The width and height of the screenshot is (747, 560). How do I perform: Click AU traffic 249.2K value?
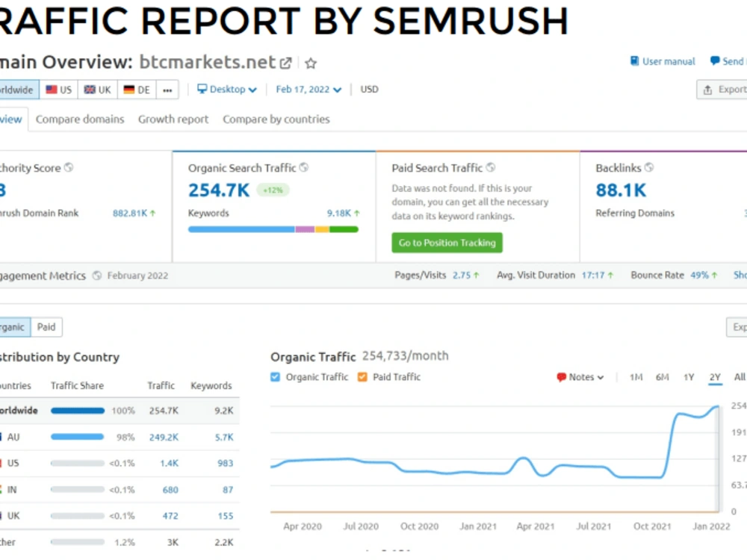164,437
